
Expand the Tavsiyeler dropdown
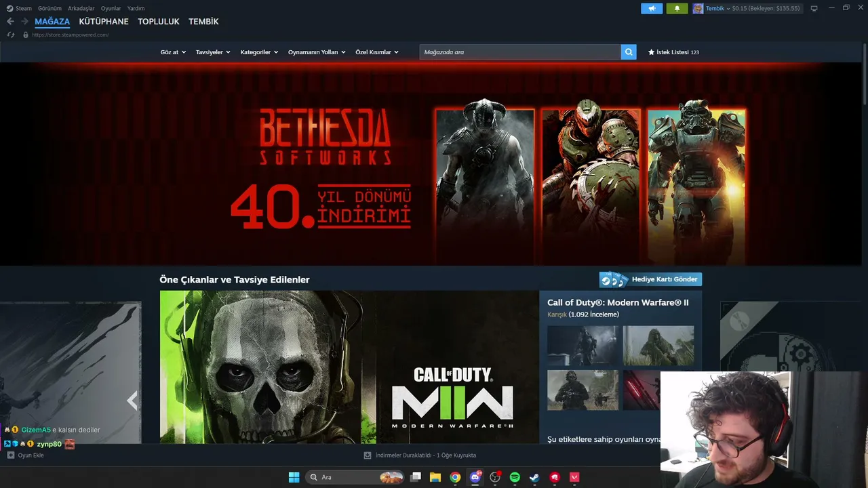point(213,52)
